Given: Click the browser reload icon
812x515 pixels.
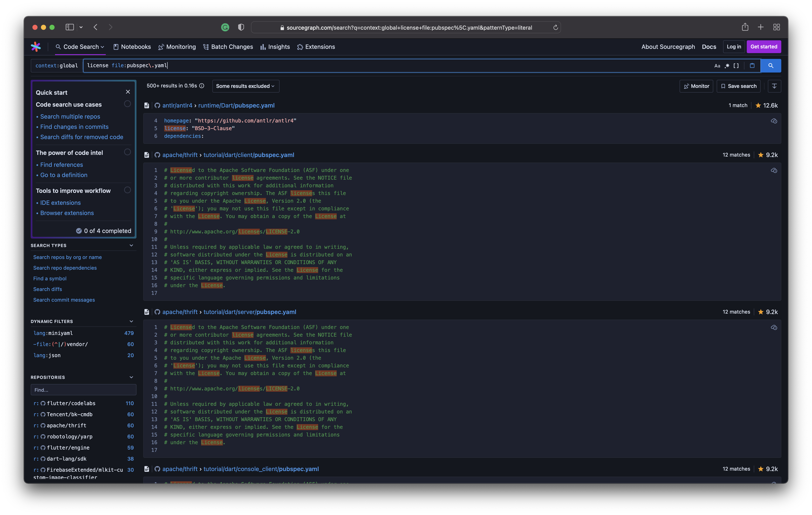Looking at the screenshot, I should point(555,27).
